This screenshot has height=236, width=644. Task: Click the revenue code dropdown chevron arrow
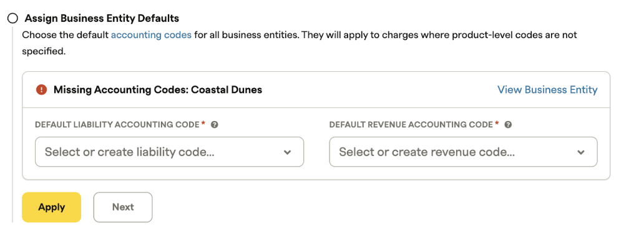(581, 152)
